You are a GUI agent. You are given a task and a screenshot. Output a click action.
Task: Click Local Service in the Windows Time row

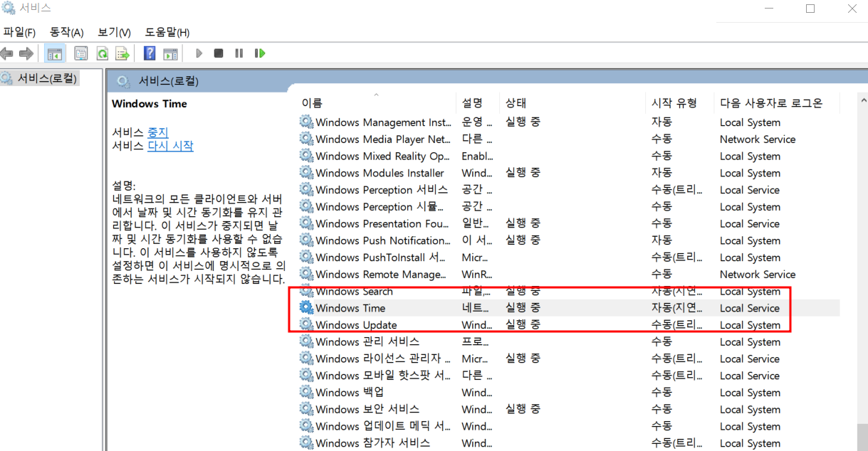(x=750, y=308)
